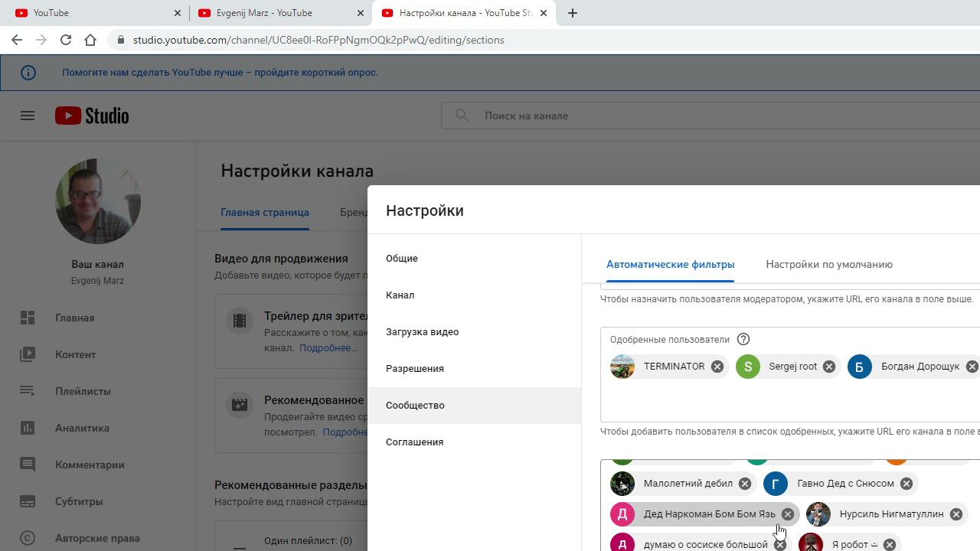The image size is (980, 551).
Task: Click the Плейлисты icon in sidebar
Action: click(28, 391)
